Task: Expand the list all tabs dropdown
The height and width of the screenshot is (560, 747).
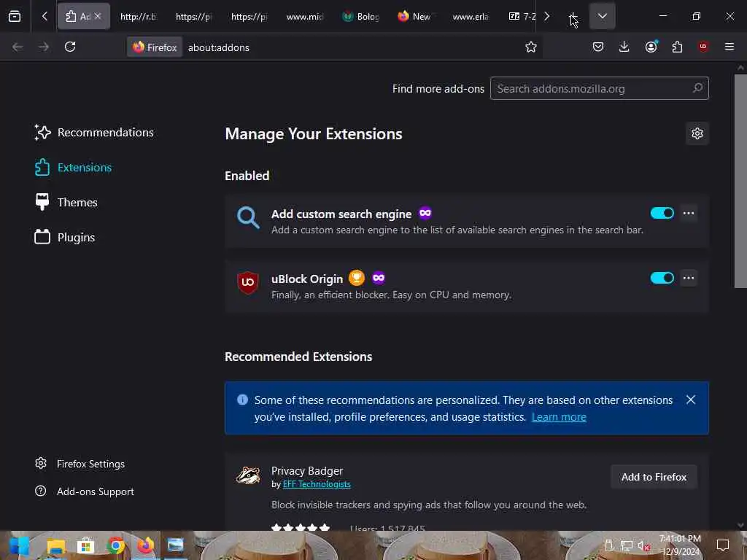Action: point(602,16)
